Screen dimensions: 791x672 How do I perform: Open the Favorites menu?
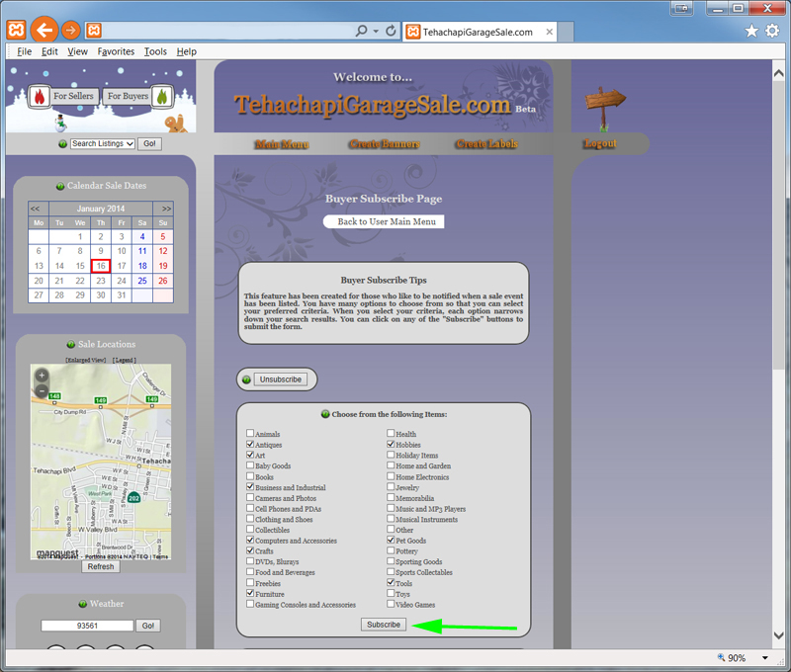[x=116, y=51]
